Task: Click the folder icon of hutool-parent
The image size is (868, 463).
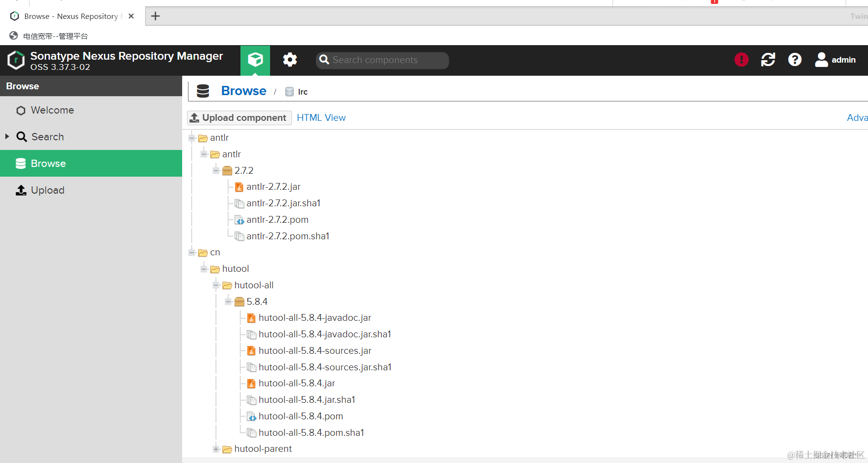Action: click(x=227, y=449)
